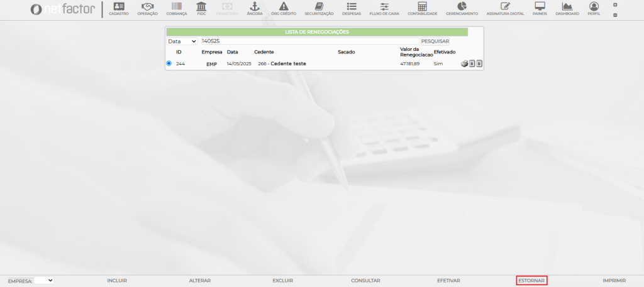Open the Cadastro menu icon
This screenshot has height=287, width=644.
[118, 7]
